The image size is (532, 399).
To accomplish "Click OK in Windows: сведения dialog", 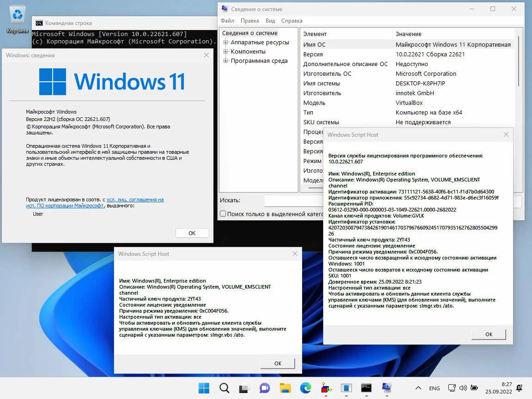I will (192, 233).
